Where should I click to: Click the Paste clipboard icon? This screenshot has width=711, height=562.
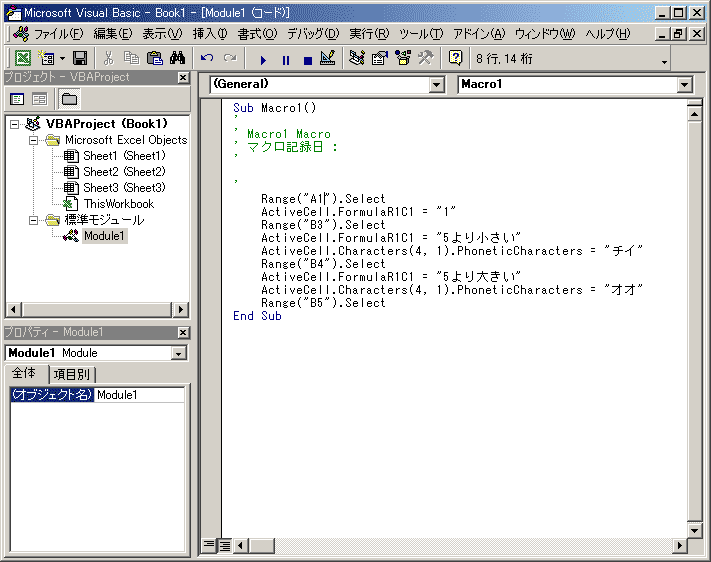pos(155,58)
